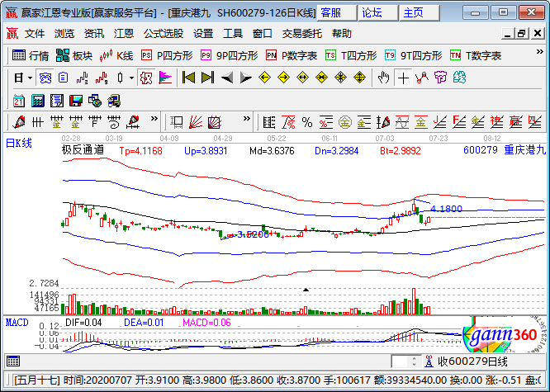550x392 pixels.
Task: Switch to the K线 chart view
Action: point(116,55)
